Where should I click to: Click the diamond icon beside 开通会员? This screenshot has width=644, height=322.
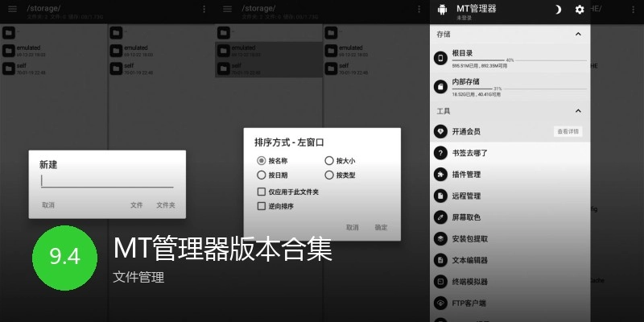coord(440,131)
